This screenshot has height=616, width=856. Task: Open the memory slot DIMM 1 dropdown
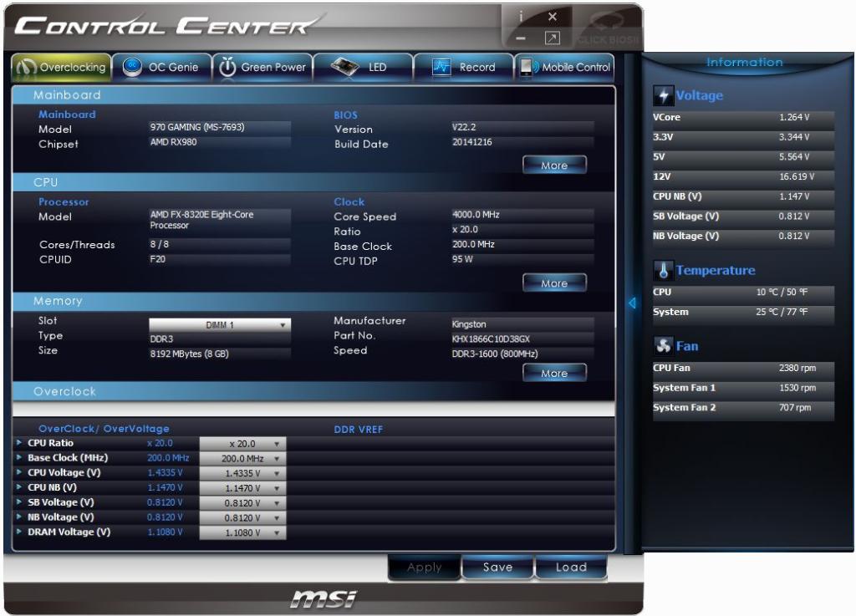220,324
